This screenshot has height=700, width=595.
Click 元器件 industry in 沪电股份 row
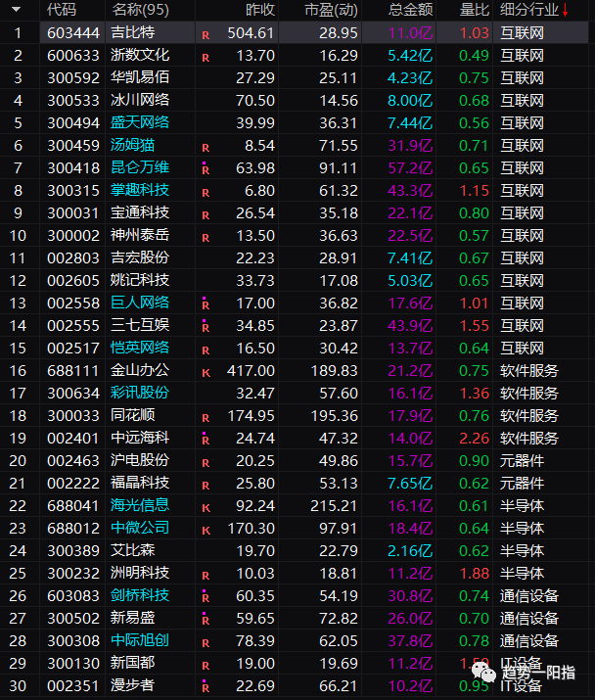click(522, 461)
